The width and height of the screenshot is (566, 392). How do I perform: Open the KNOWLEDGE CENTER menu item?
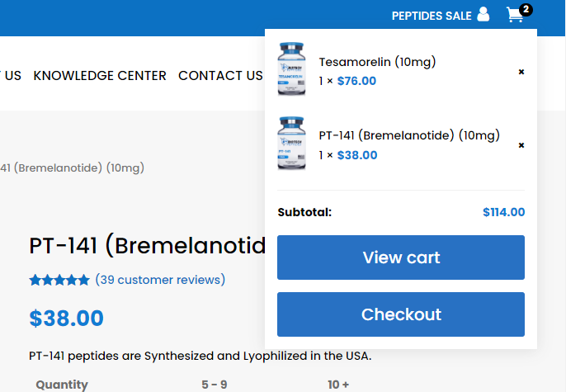coord(100,76)
